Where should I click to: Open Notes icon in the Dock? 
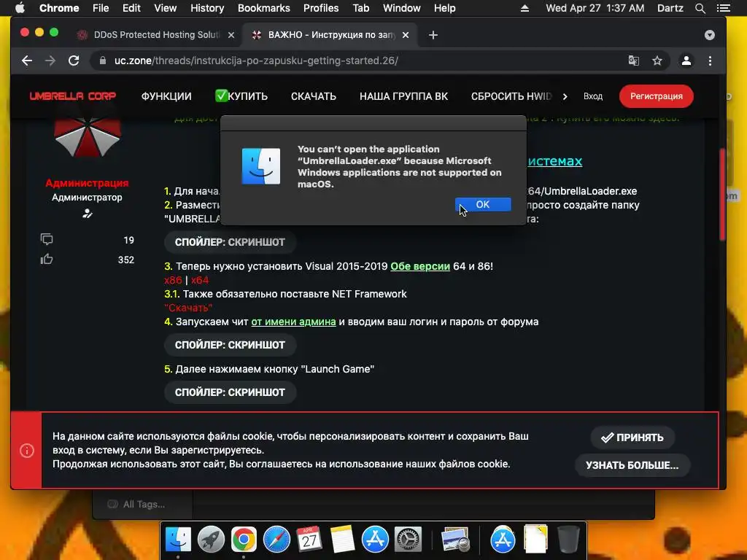(x=342, y=540)
